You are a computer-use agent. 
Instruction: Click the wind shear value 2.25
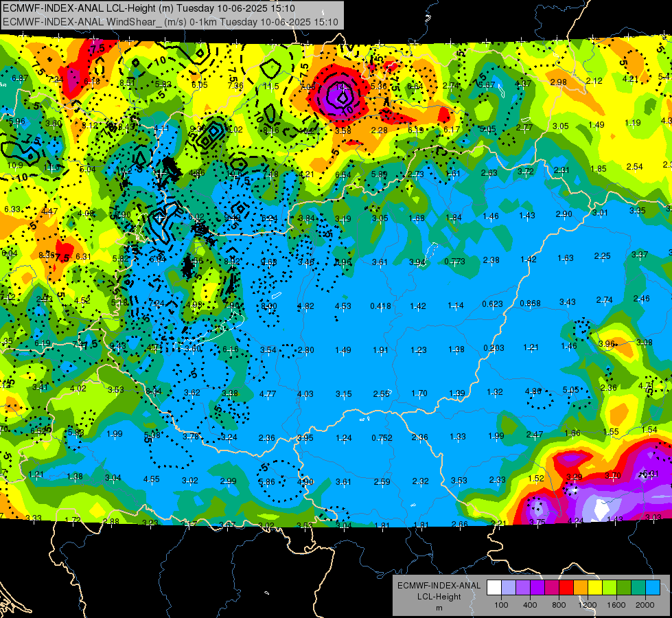(x=602, y=256)
